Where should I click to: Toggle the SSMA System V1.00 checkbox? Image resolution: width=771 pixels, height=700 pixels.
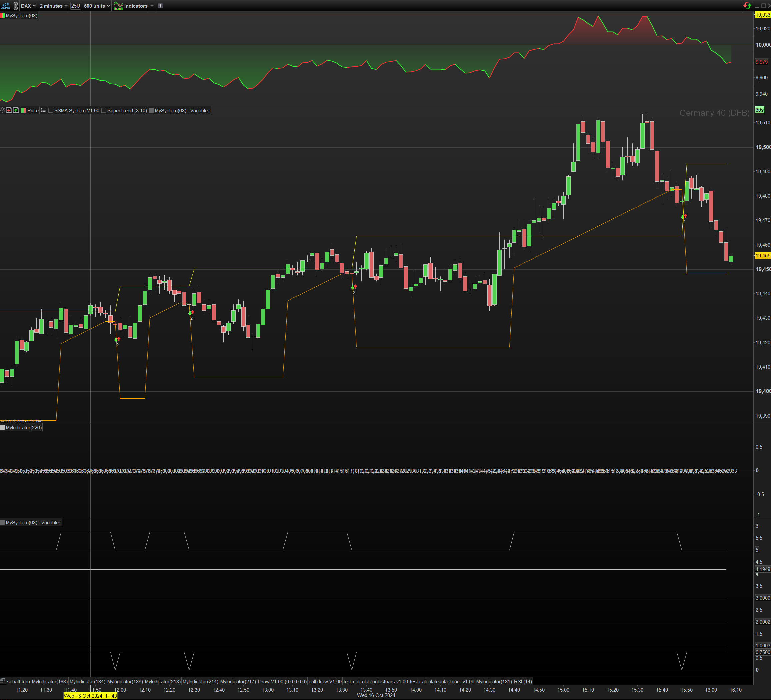[51, 111]
